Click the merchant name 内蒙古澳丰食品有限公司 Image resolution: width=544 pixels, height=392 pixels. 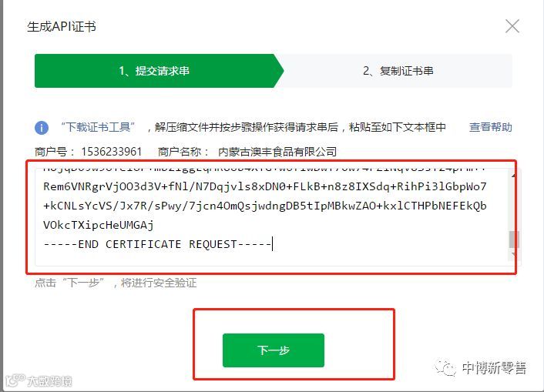click(277, 152)
